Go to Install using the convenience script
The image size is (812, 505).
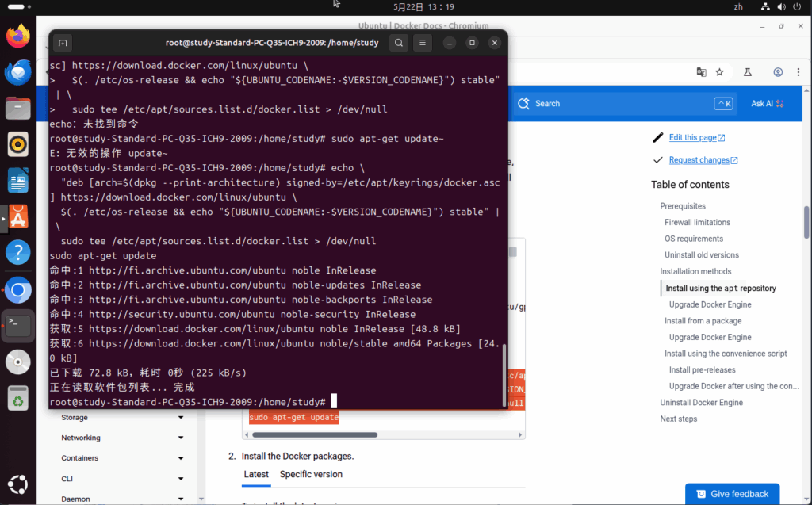coord(726,354)
